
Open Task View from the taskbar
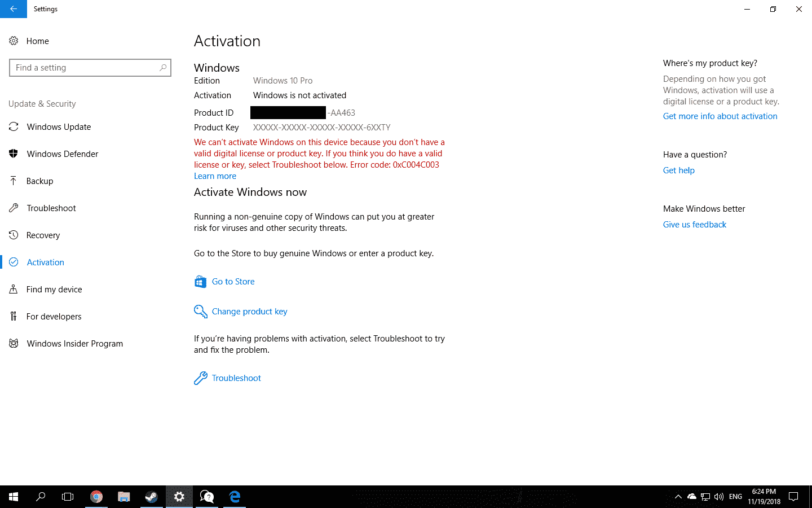[68, 497]
